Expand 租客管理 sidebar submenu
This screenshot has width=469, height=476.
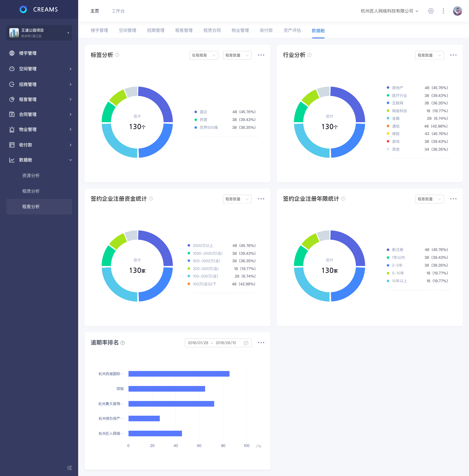pyautogui.click(x=71, y=100)
